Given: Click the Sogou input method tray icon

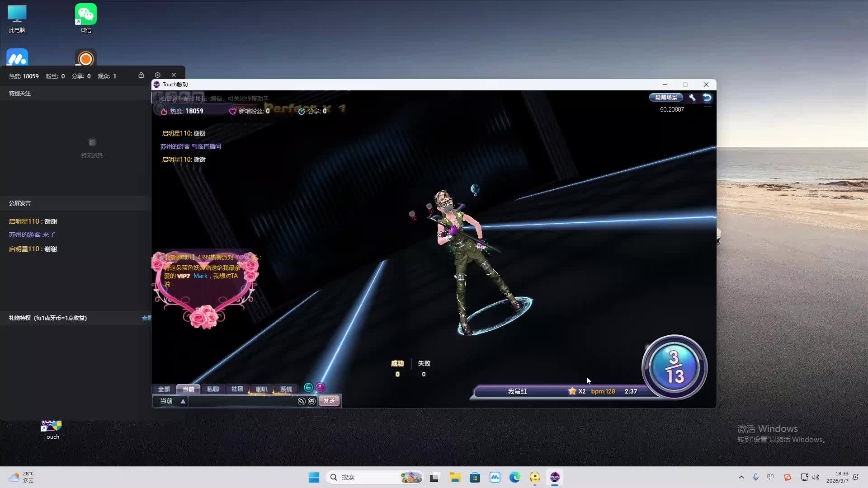Looking at the screenshot, I should 788,477.
